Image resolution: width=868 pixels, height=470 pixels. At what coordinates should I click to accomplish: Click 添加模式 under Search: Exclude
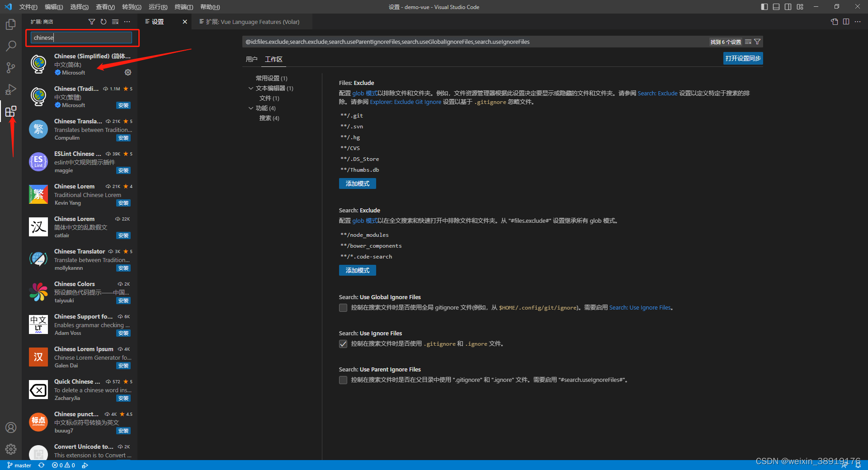[x=357, y=270]
